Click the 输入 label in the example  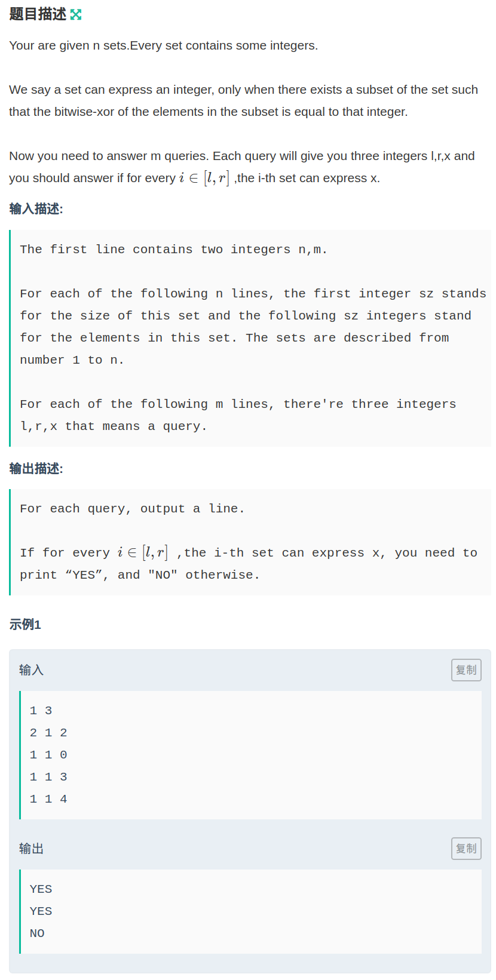point(31,670)
